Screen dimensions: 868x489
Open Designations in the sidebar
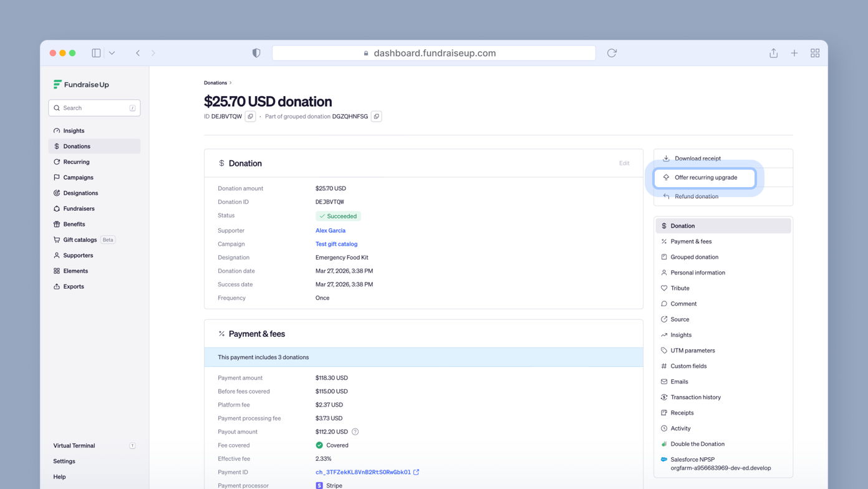[94, 193]
